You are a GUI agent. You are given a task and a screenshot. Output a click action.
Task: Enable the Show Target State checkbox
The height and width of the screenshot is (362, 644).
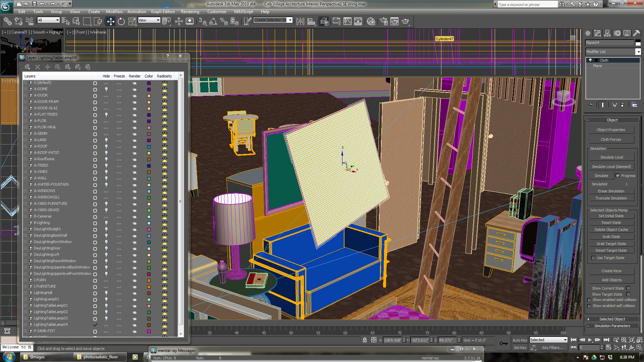[628, 294]
